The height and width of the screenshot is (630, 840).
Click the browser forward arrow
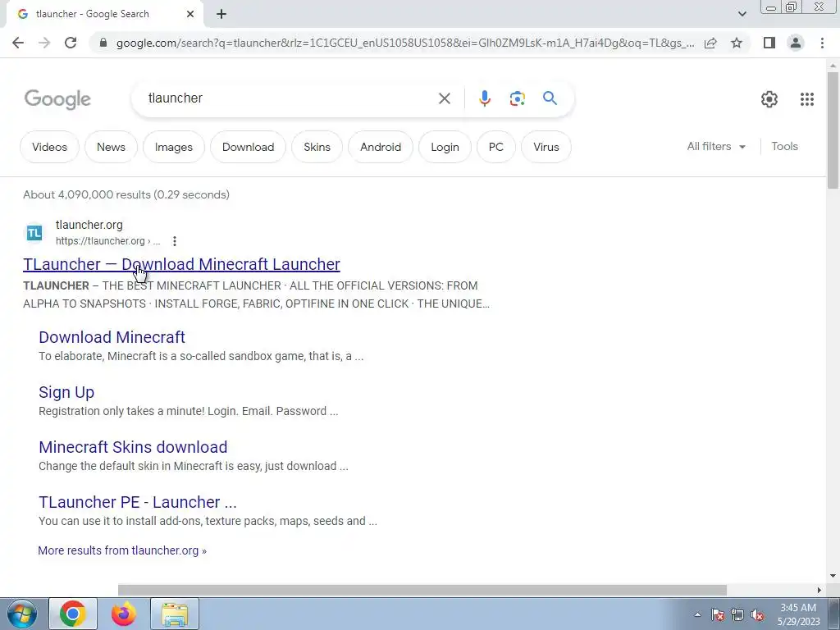click(44, 43)
